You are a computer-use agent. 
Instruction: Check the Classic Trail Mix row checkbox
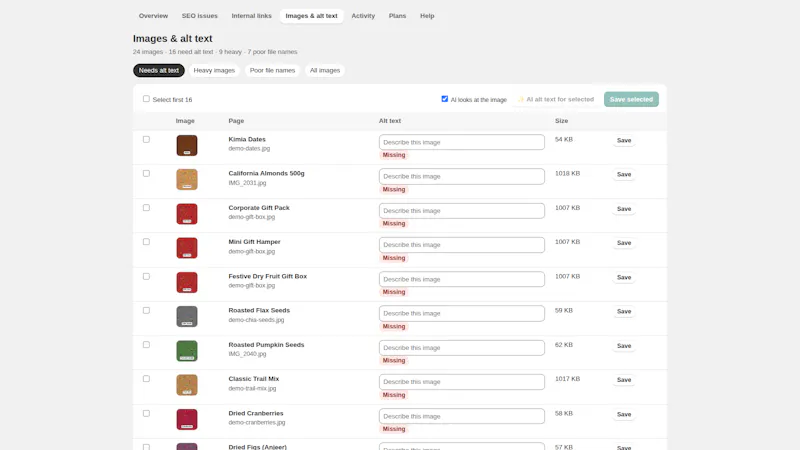146,379
